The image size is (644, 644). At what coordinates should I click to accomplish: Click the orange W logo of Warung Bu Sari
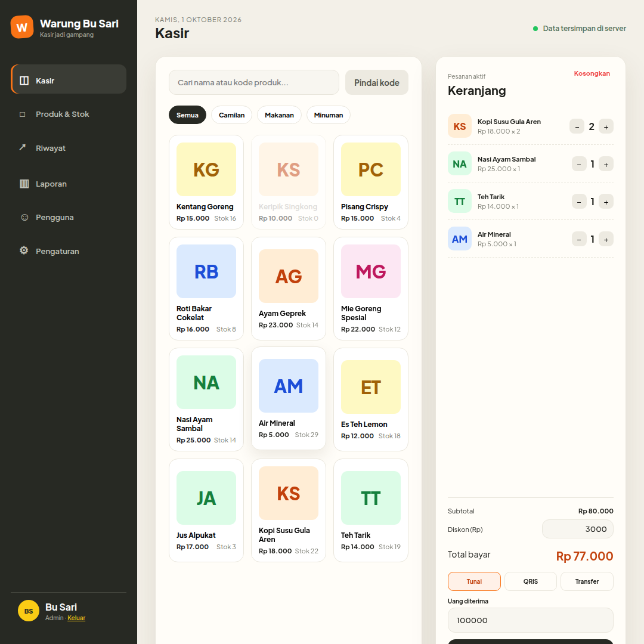coord(22,27)
